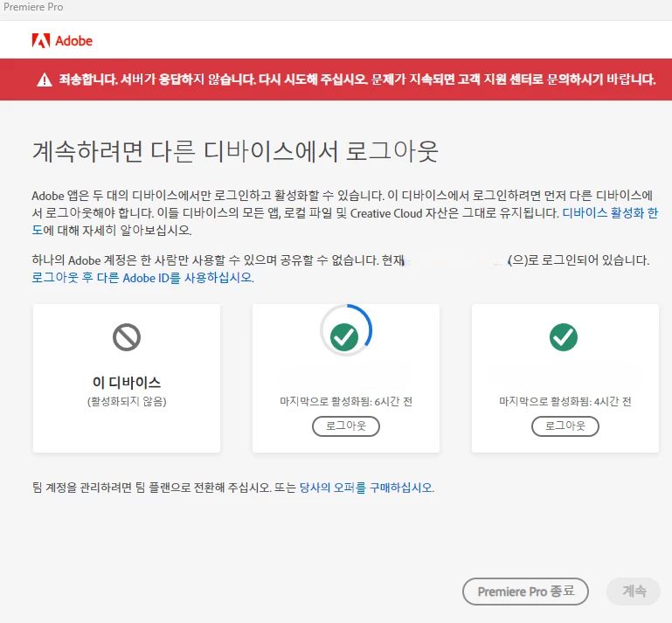
Task: Click the Adobe logo in header
Action: pos(62,41)
